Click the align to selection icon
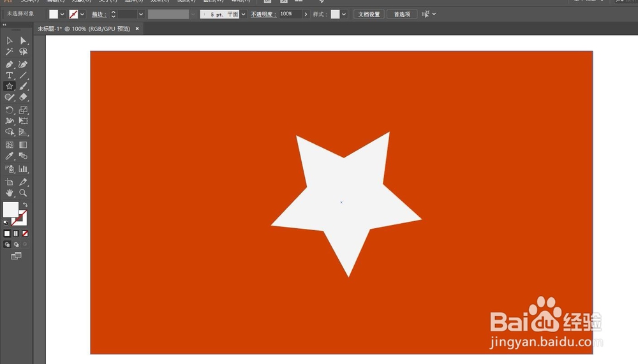Screen dimensions: 638x364 point(426,14)
